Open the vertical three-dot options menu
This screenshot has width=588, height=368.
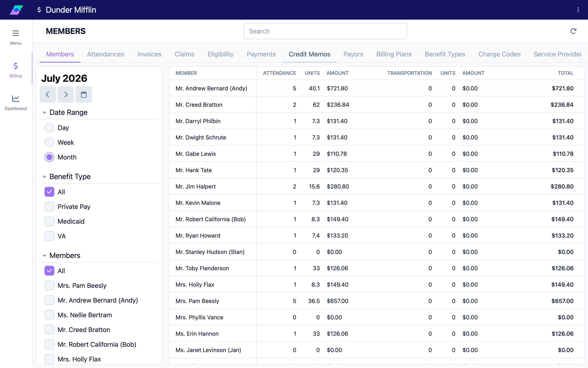coord(578,10)
